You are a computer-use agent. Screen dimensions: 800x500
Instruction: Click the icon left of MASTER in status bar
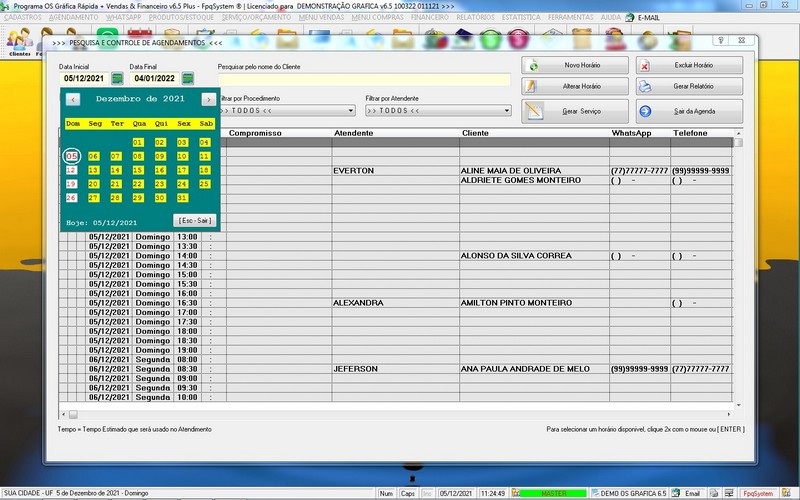pos(516,493)
